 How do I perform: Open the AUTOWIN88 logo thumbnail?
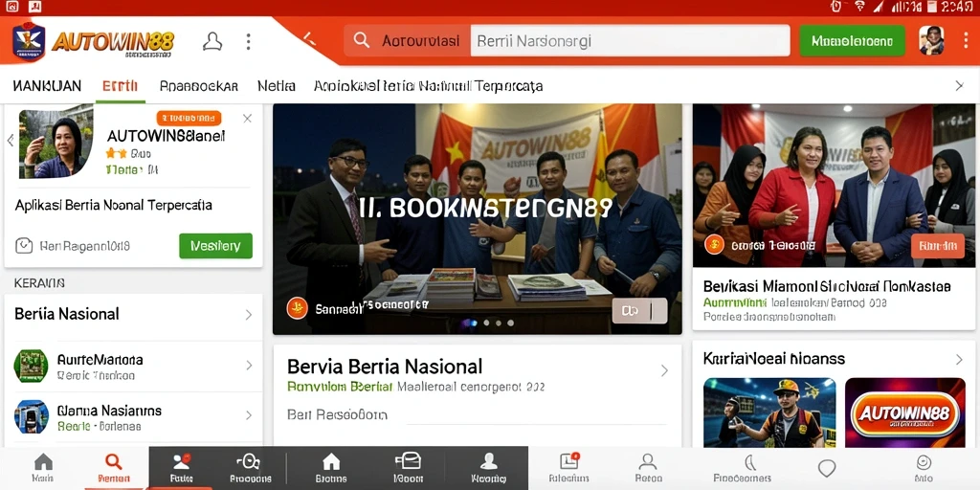[x=905, y=412]
